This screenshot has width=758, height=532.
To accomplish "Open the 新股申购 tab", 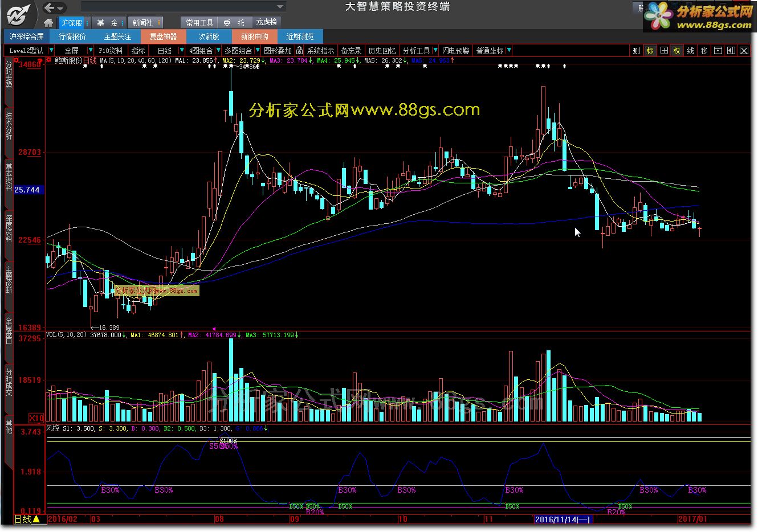I will coord(254,36).
